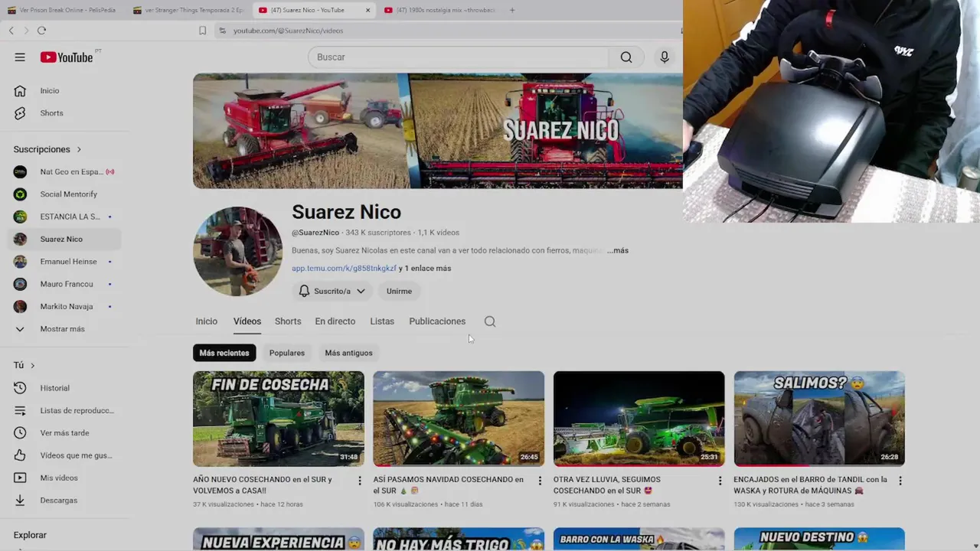Open Markito Navaja subscription
Viewport: 980px width, 551px height.
pos(64,306)
